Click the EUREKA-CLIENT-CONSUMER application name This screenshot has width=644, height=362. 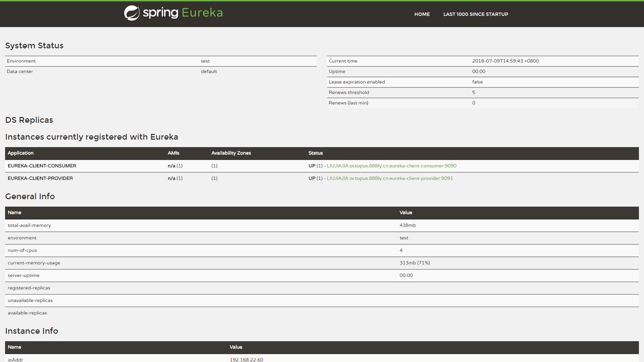point(42,166)
